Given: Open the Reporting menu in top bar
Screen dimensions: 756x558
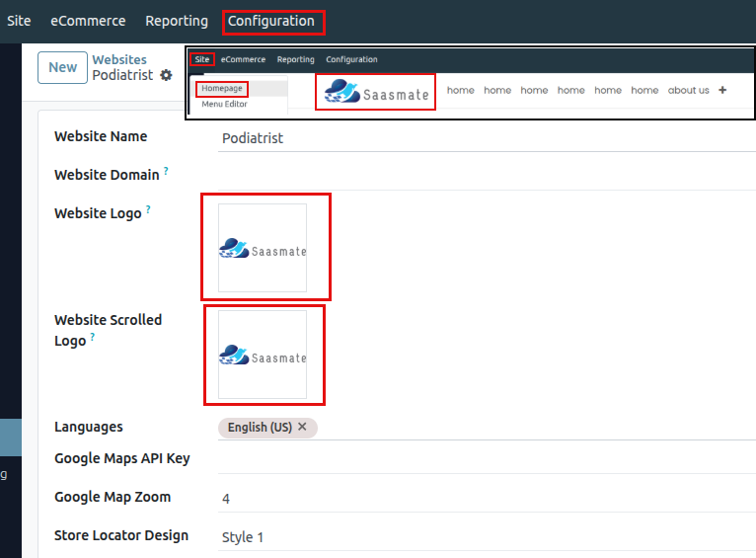Looking at the screenshot, I should 177,21.
